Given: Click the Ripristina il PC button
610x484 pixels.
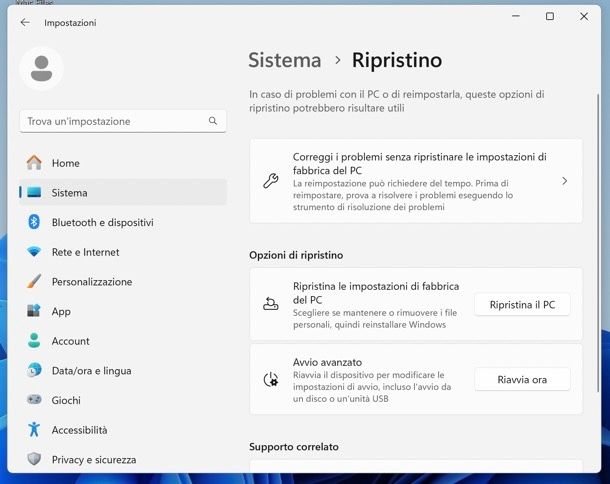Looking at the screenshot, I should pyautogui.click(x=522, y=305).
